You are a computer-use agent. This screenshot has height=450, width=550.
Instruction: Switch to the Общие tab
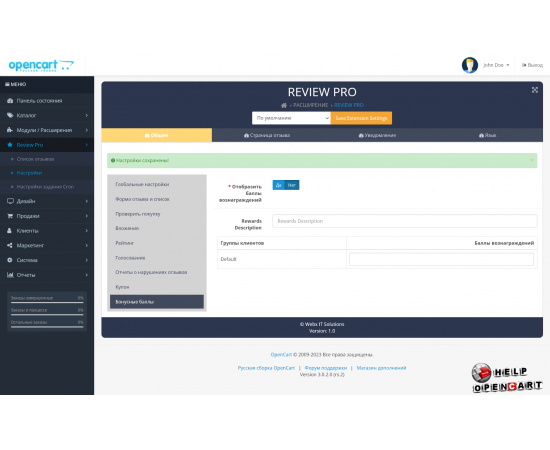coord(157,135)
